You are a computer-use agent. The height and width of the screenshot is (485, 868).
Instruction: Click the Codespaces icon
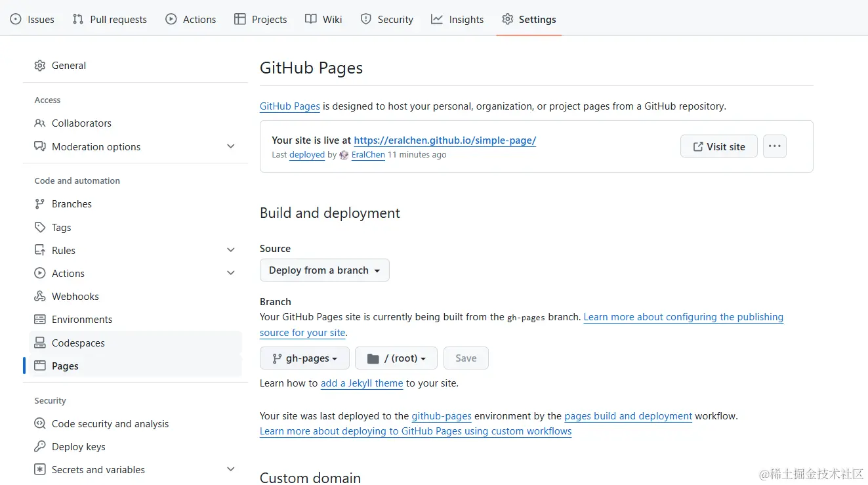40,343
